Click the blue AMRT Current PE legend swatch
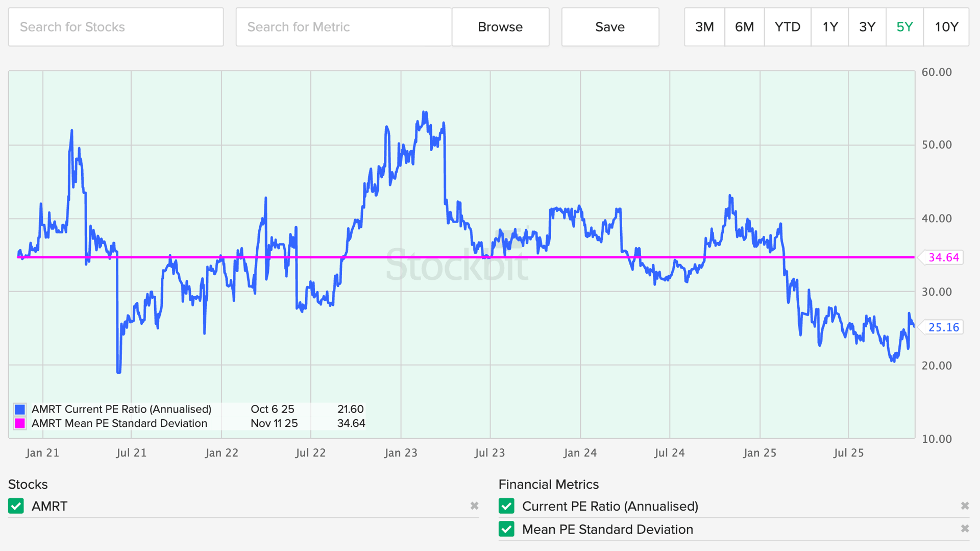The image size is (980, 551). pos(20,409)
